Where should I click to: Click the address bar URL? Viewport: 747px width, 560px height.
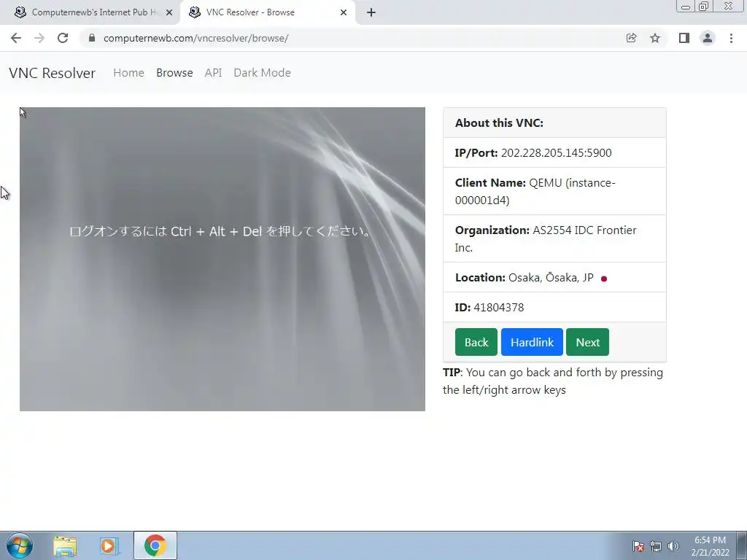coord(196,38)
